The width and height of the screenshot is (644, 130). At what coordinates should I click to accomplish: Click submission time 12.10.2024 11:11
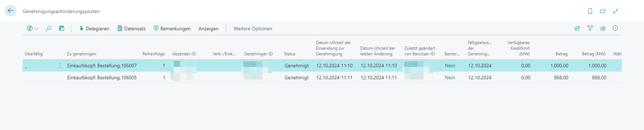click(x=334, y=78)
